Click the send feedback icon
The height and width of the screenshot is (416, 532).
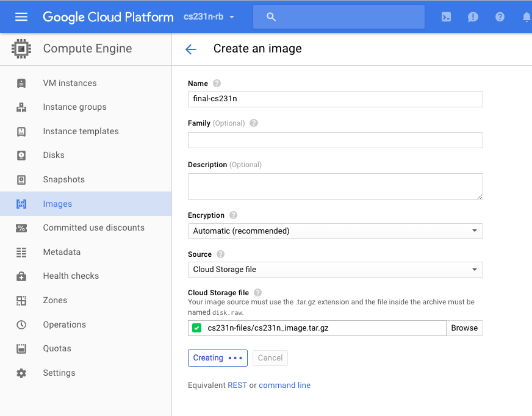pos(473,17)
